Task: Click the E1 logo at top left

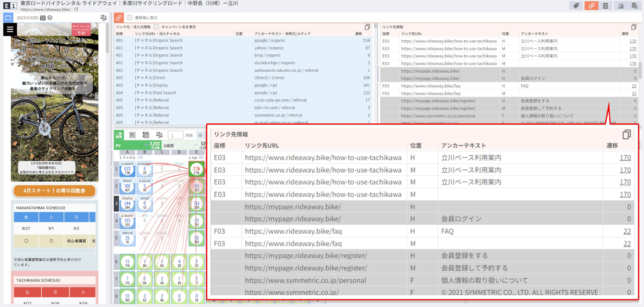Action: [10, 6]
